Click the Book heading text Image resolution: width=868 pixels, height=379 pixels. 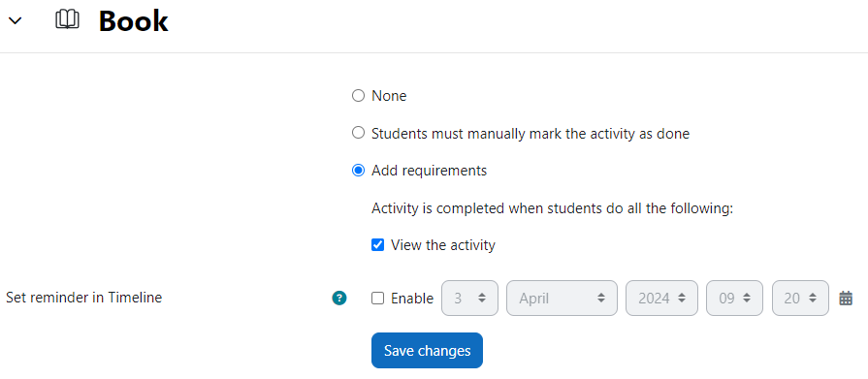pos(134,21)
